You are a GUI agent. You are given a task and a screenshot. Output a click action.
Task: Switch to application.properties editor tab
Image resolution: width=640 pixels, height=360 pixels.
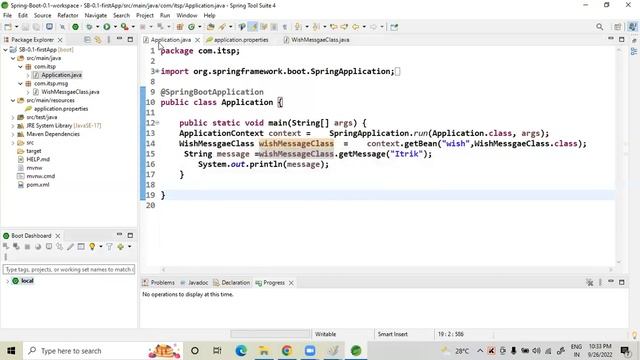point(238,40)
